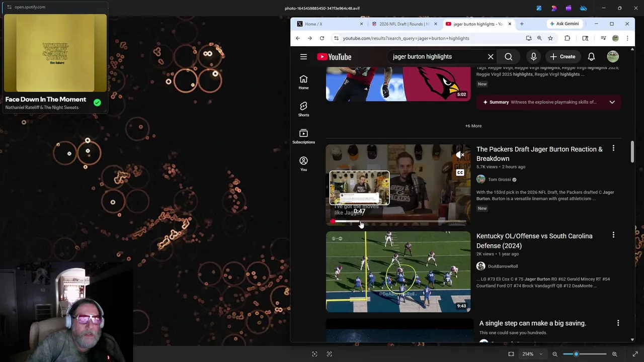The image size is (644, 362).
Task: Close the jager burton highlights tab
Action: 510,24
